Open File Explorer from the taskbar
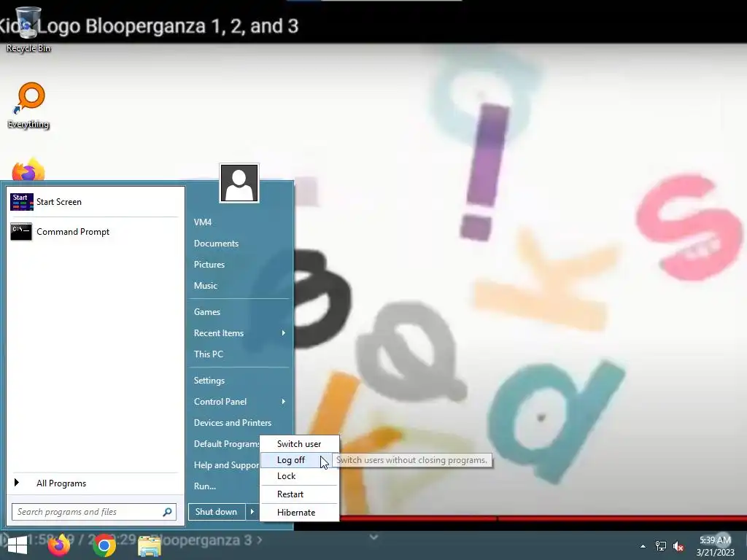 click(x=149, y=546)
